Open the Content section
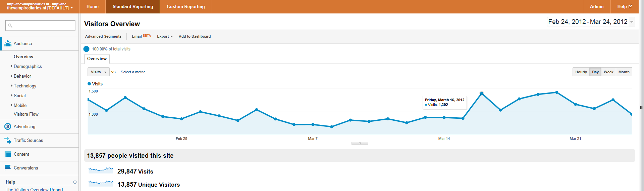The height and width of the screenshot is (191, 644). [x=39, y=154]
